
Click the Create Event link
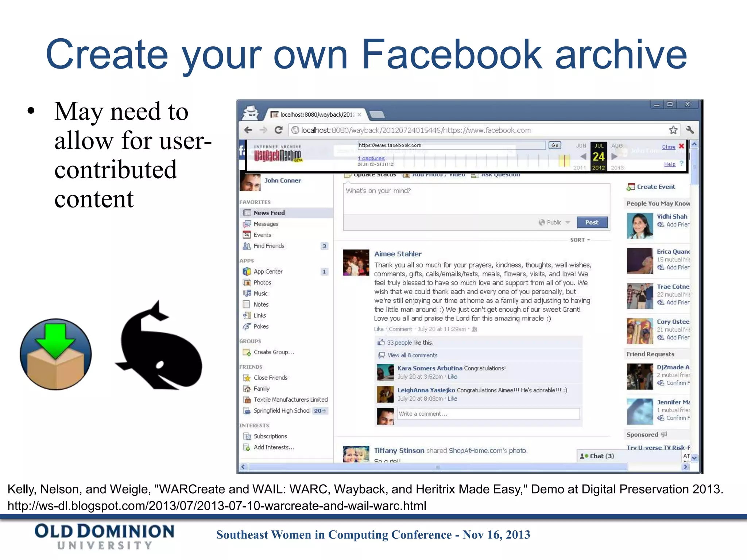656,187
